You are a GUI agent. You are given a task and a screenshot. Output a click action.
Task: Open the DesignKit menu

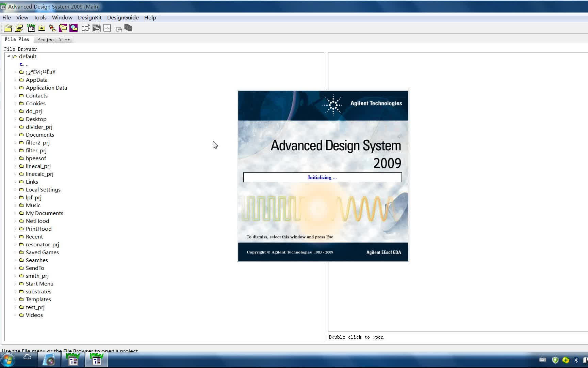pos(90,17)
